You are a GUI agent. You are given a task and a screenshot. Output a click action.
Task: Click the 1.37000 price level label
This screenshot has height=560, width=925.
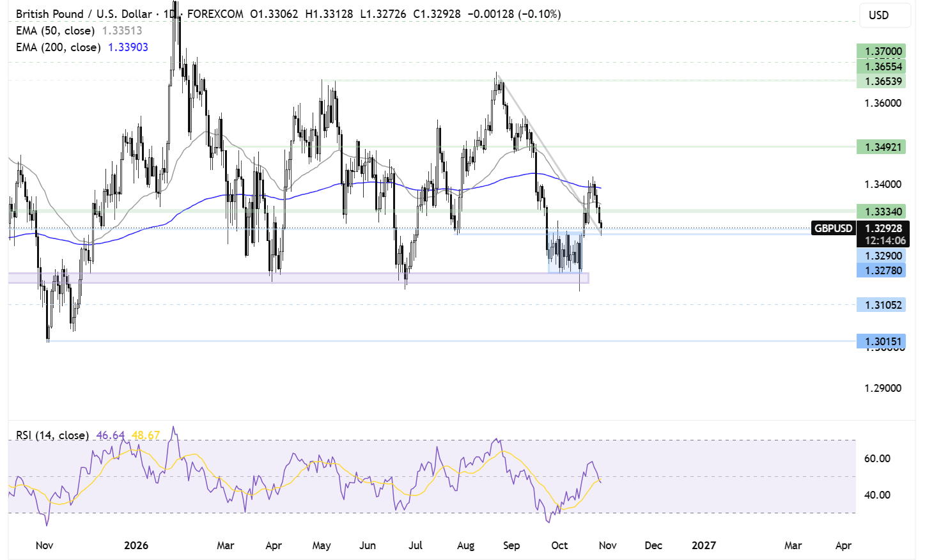882,51
